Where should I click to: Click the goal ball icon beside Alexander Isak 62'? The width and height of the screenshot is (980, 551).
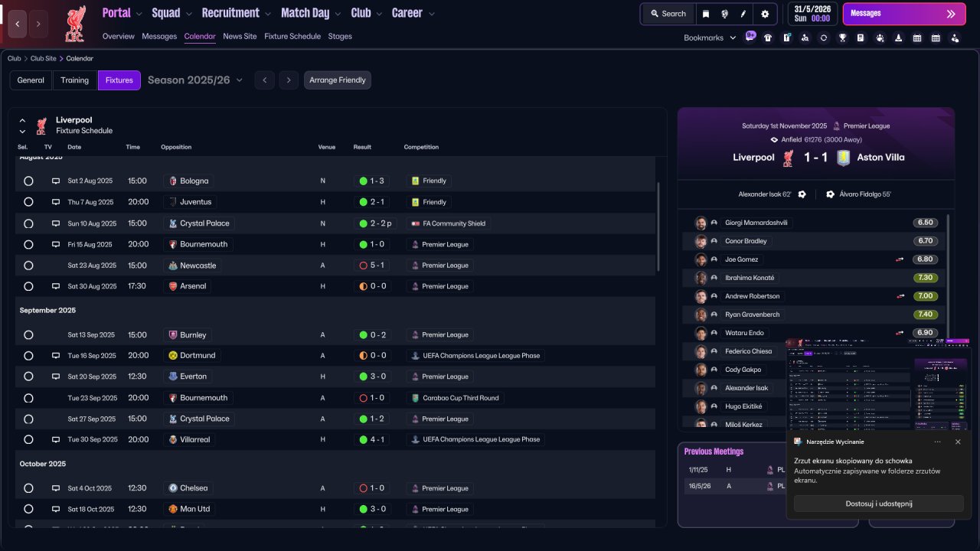[x=802, y=194]
